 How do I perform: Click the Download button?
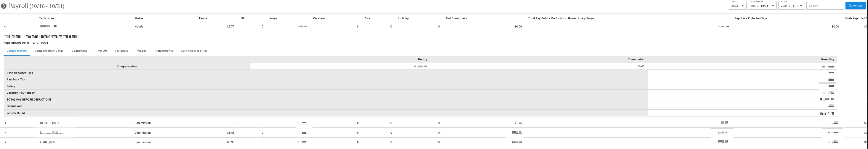point(856,6)
